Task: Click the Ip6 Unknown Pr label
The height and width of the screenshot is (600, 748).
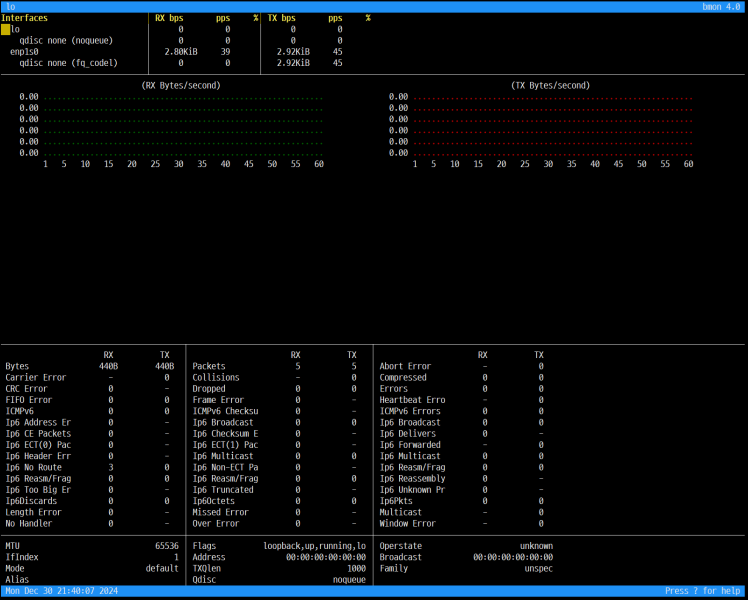Action: [x=412, y=490]
